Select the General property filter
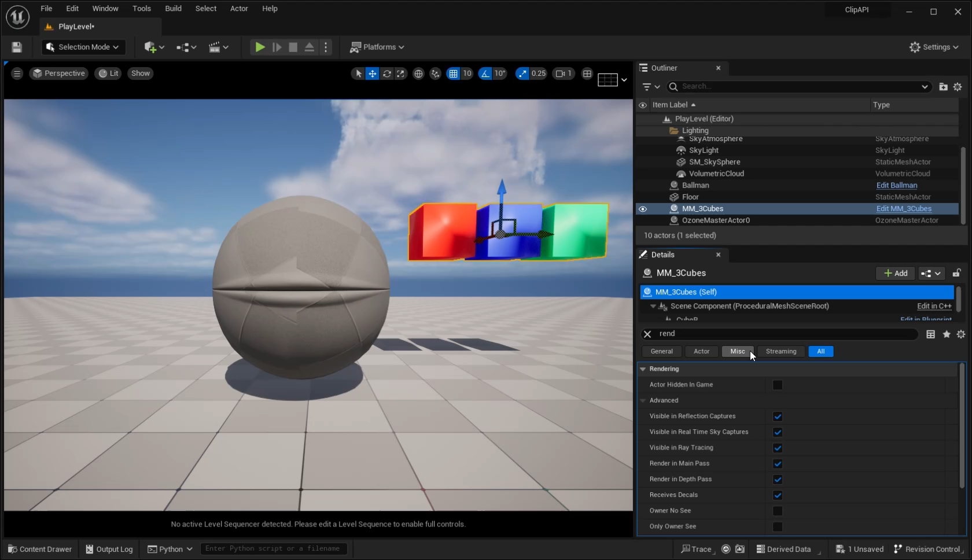972x560 pixels. click(x=661, y=352)
